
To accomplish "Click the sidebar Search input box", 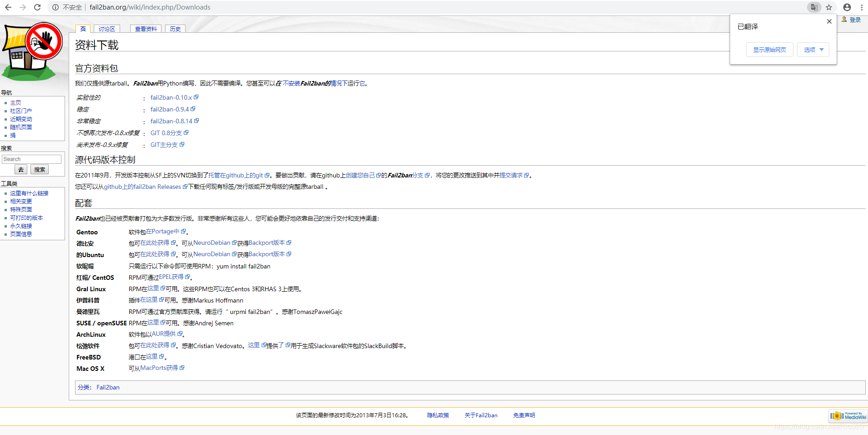I will click(31, 159).
